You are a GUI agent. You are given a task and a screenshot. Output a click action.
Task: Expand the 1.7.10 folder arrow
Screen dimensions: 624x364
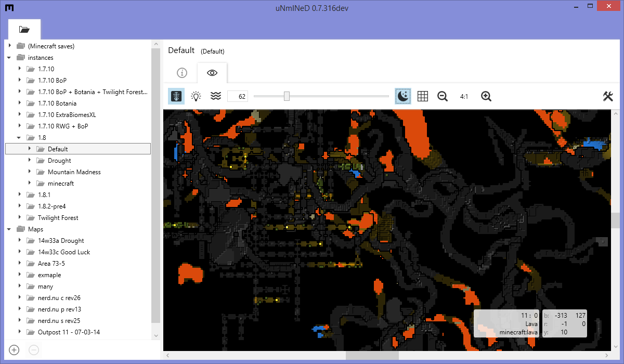(x=20, y=69)
